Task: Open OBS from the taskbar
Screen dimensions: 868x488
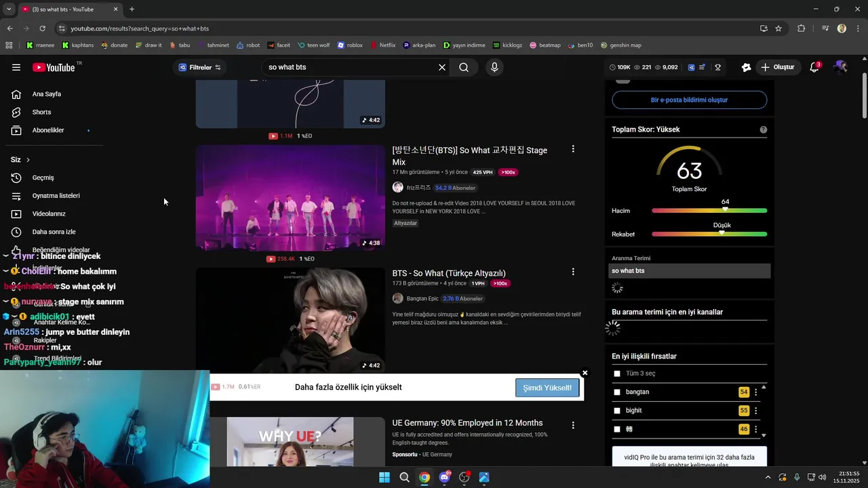Action: pos(465,477)
